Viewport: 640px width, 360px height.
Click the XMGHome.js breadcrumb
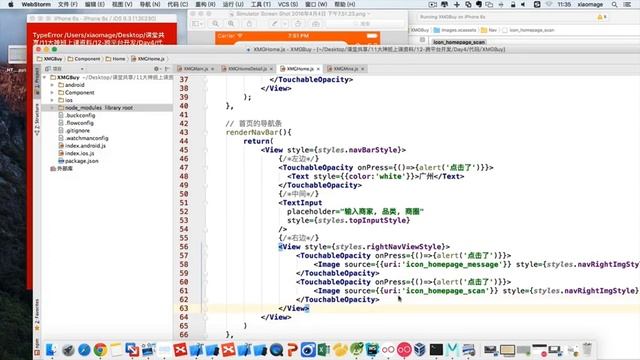point(148,59)
